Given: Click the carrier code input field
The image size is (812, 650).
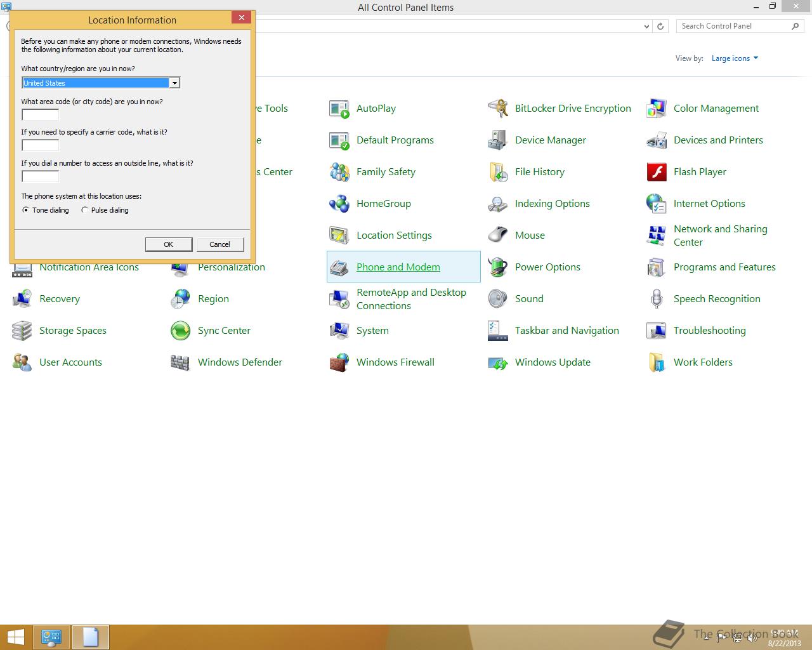Looking at the screenshot, I should point(41,145).
